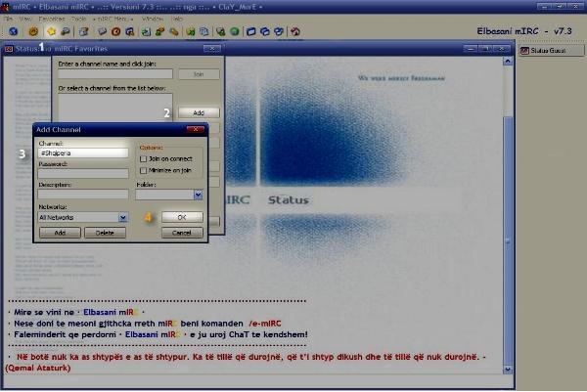Click the green arrow Send File toolbar icon

pyautogui.click(x=146, y=32)
